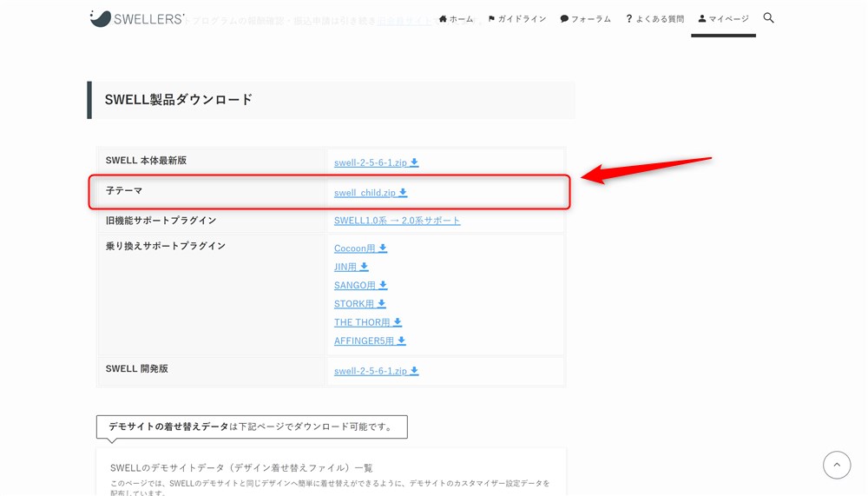The image size is (868, 496).
Task: Click the SWELL 開発版 label
Action: click(x=137, y=368)
